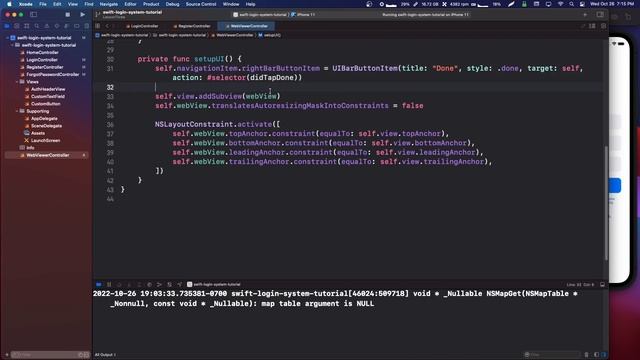Open macOS Spotlight search in menu bar
Image resolution: width=640 pixels, height=360 pixels.
click(571, 4)
